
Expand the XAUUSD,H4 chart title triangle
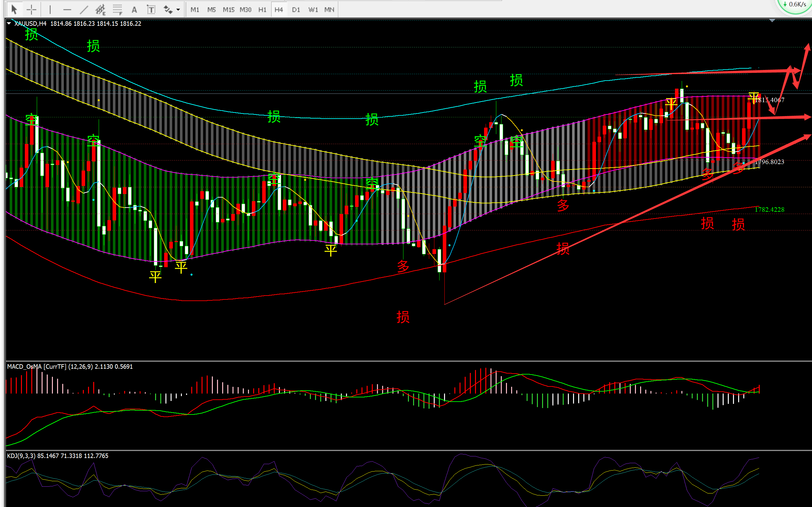9,24
